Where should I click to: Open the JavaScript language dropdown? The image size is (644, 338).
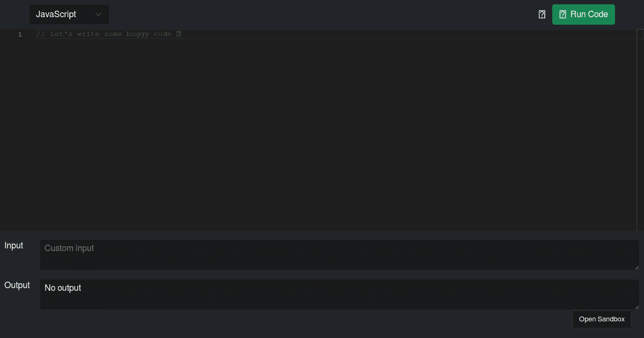(69, 14)
